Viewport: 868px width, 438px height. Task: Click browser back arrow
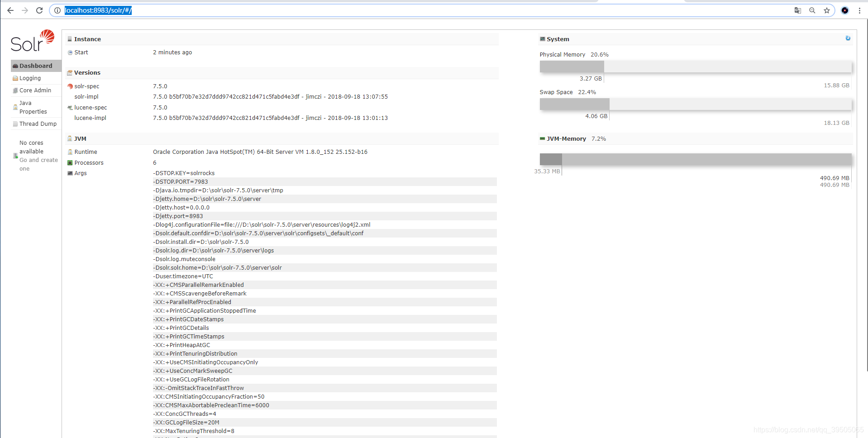(10, 10)
